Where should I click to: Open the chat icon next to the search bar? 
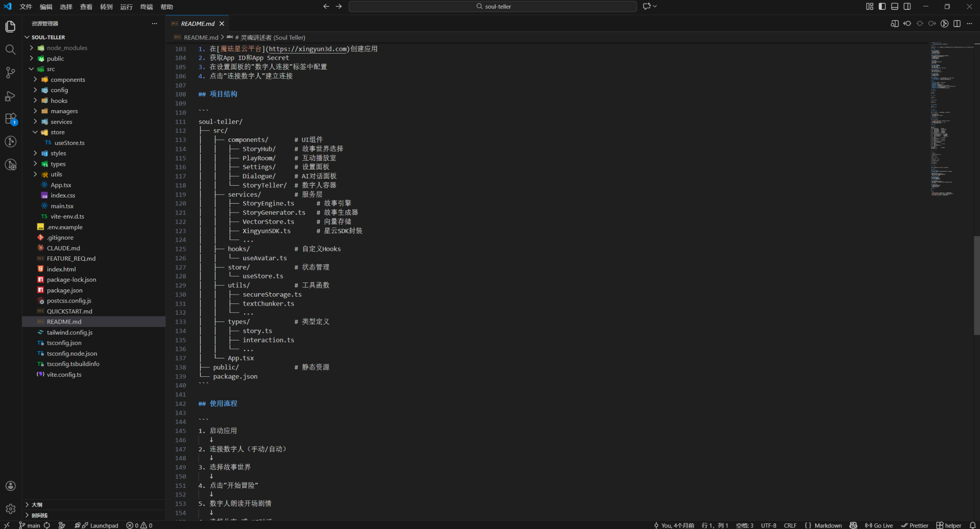pos(647,6)
